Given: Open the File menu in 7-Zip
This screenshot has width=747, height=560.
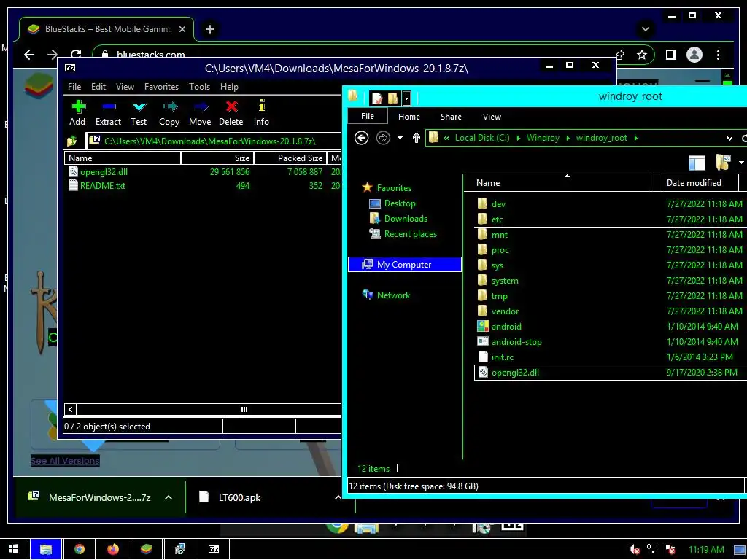Looking at the screenshot, I should (74, 87).
